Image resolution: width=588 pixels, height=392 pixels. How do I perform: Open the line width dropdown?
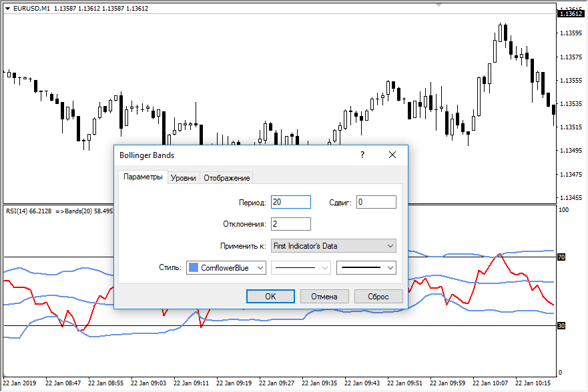coord(366,267)
